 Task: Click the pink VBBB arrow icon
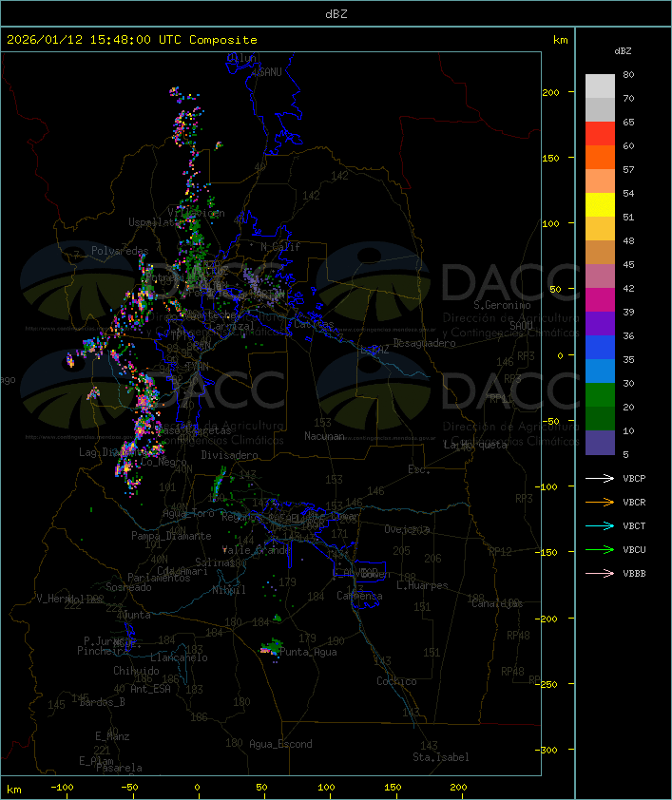pos(601,574)
